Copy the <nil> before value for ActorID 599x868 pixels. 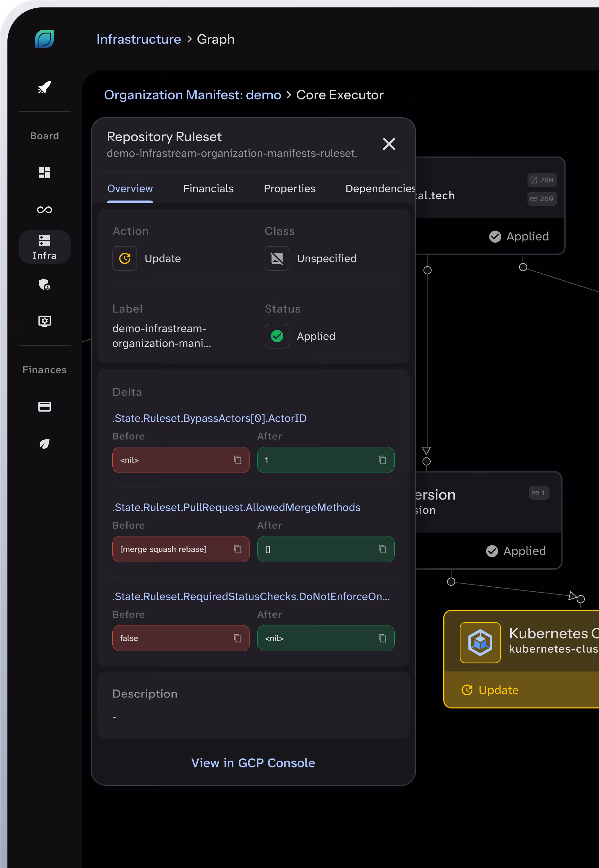pos(237,460)
